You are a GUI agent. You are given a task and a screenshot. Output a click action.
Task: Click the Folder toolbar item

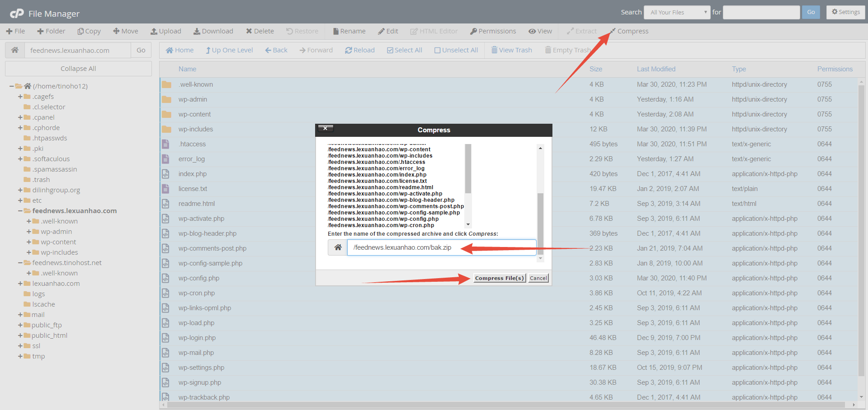tap(51, 31)
